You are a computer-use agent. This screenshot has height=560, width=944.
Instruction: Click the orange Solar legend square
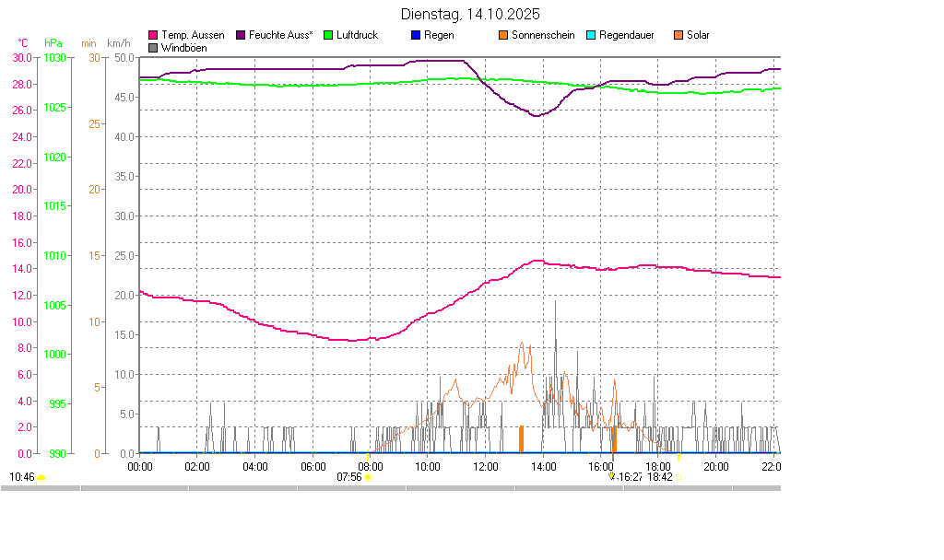click(x=678, y=35)
